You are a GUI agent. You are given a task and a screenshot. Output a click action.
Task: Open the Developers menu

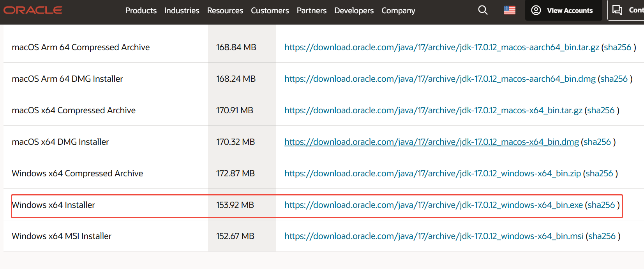tap(354, 11)
